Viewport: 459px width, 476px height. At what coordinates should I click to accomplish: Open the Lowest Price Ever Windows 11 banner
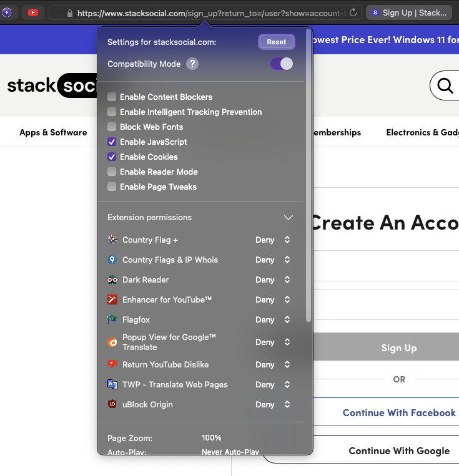pyautogui.click(x=386, y=40)
